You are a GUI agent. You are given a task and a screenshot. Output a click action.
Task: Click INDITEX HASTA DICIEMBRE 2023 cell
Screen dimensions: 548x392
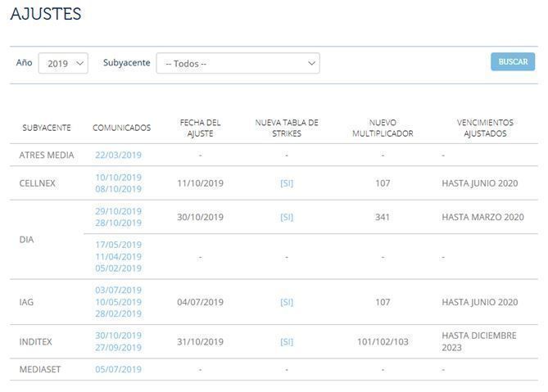point(479,342)
